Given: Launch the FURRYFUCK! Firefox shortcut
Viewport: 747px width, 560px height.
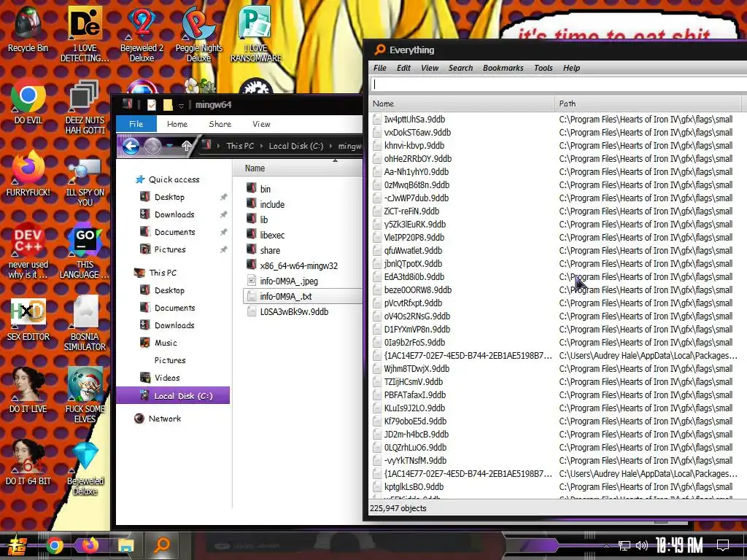Looking at the screenshot, I should click(x=28, y=174).
